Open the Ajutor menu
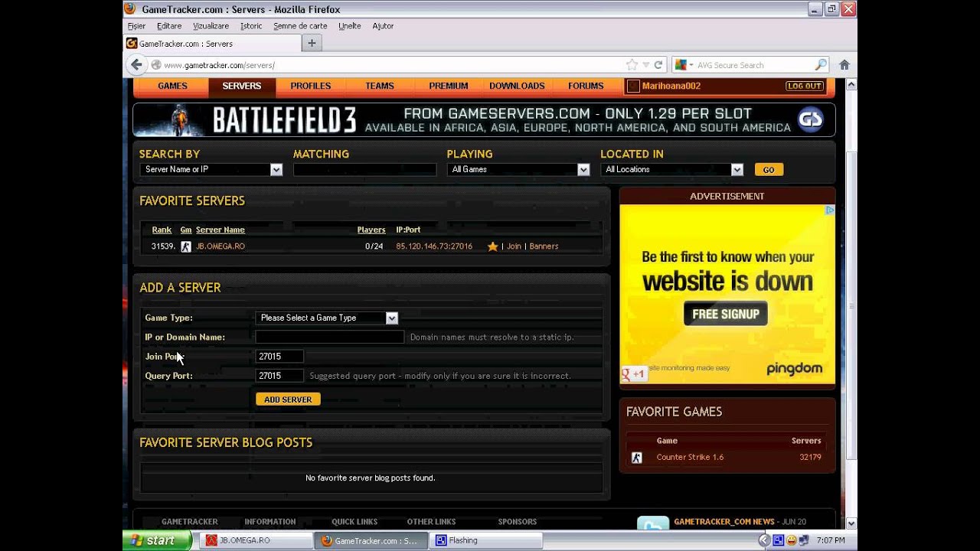The height and width of the screenshot is (551, 980). point(383,26)
